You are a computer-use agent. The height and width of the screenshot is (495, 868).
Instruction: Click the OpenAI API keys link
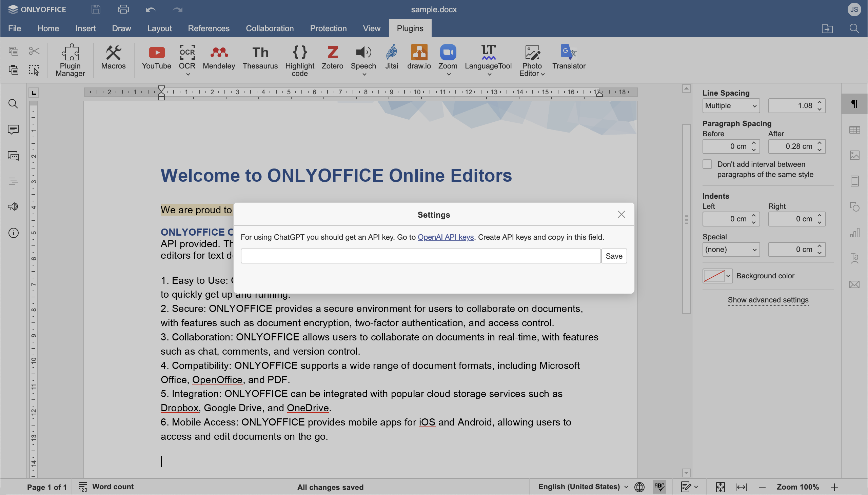click(x=446, y=237)
